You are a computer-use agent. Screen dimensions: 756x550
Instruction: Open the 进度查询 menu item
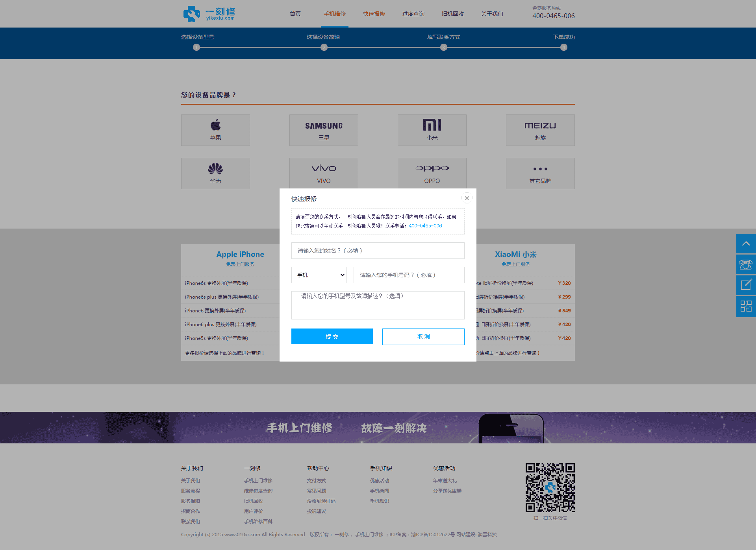click(413, 14)
